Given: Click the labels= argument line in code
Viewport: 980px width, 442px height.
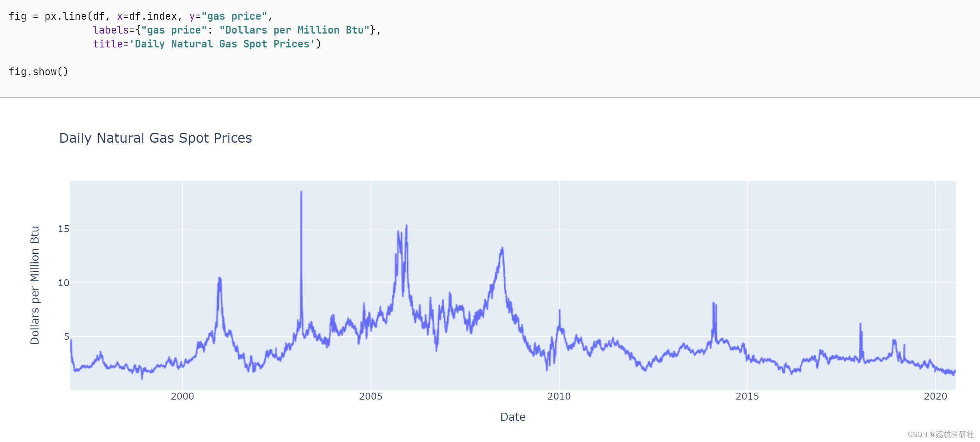Looking at the screenshot, I should (236, 30).
